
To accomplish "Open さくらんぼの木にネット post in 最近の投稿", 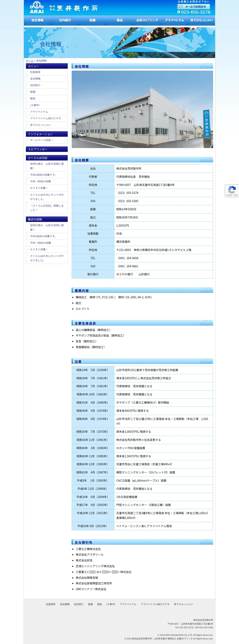I will [47, 258].
